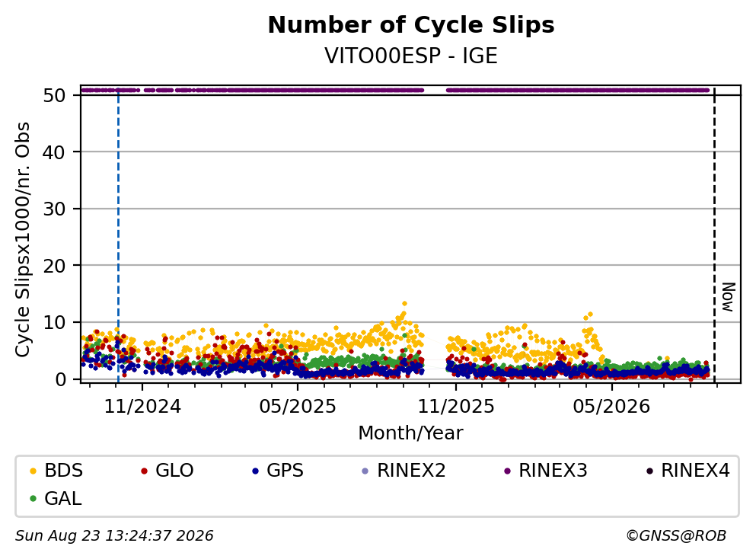Click the y-axis title 'Cycle Slipsx1000/nr. Obs'
The width and height of the screenshot is (756, 559).
(22, 240)
